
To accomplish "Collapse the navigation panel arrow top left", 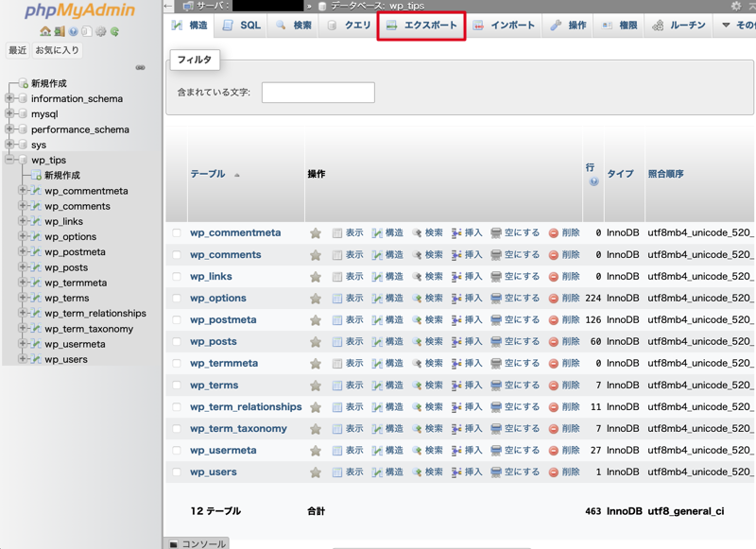I will point(167,6).
